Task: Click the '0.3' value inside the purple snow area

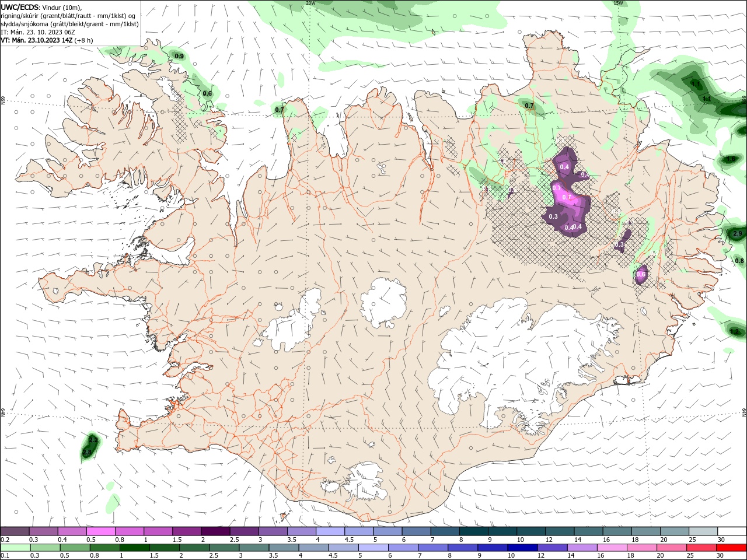Action: [553, 216]
